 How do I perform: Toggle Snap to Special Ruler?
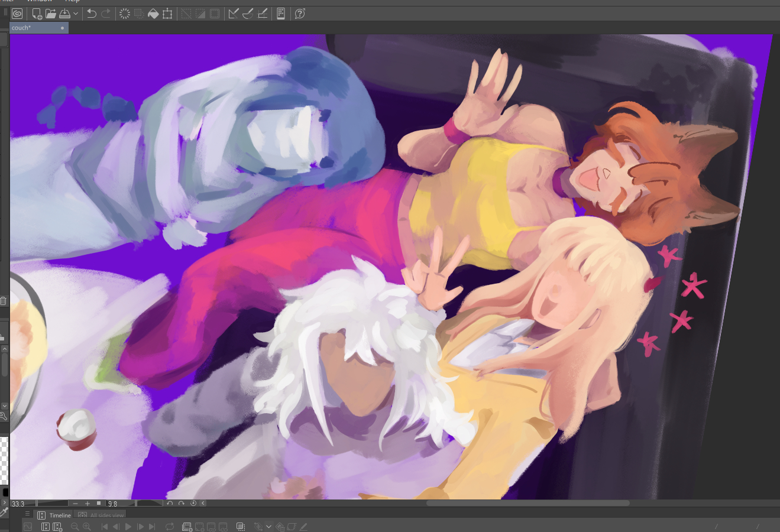(248, 14)
